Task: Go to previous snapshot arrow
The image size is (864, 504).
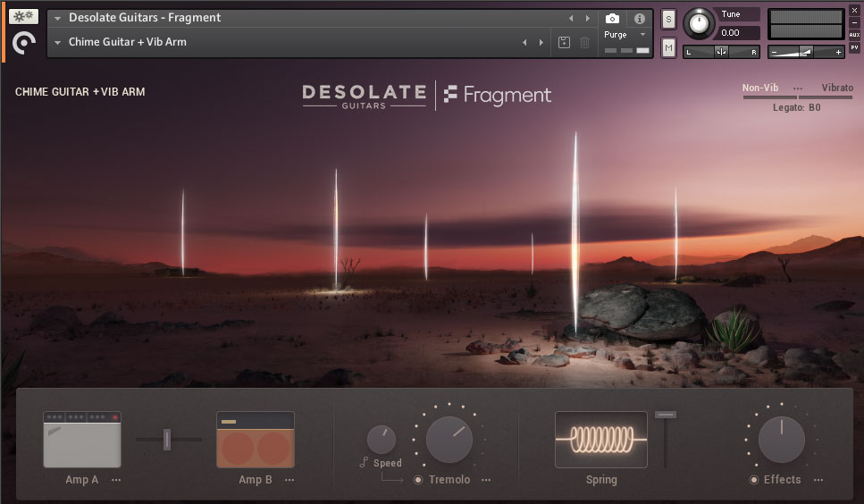Action: [524, 42]
